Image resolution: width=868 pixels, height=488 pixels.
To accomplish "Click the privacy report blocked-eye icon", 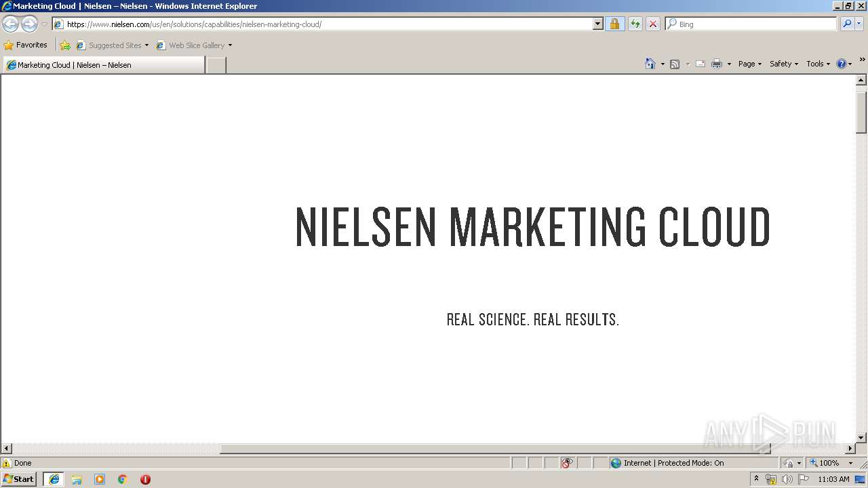I will [x=567, y=463].
